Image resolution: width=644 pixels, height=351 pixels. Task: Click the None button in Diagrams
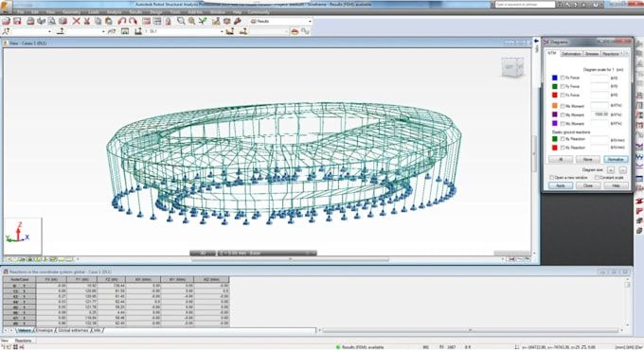click(588, 159)
